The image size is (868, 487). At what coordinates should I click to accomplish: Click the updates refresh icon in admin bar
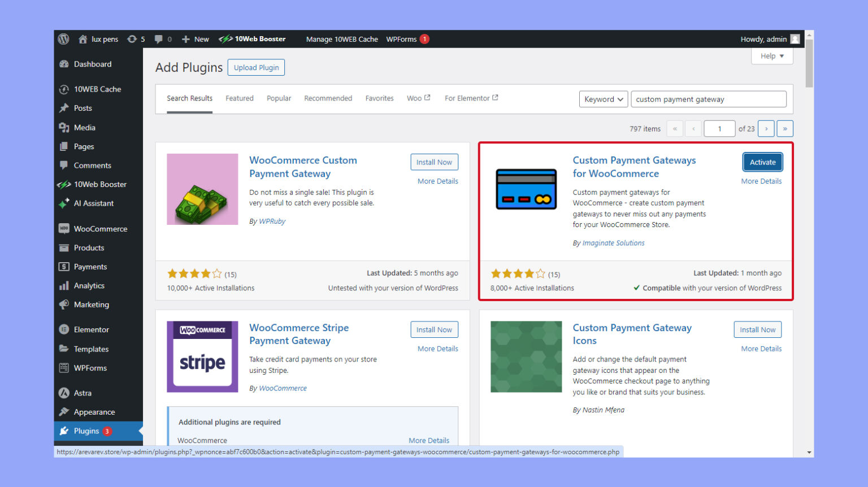[x=132, y=39]
